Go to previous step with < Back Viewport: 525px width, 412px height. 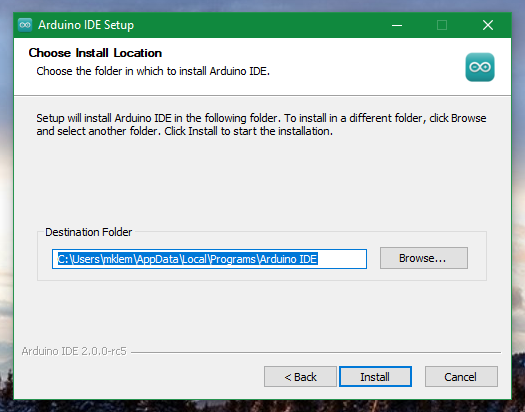click(x=300, y=377)
